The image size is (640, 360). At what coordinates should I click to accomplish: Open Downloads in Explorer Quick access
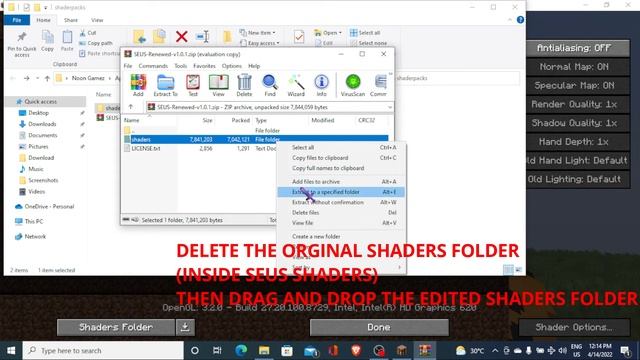pos(42,124)
